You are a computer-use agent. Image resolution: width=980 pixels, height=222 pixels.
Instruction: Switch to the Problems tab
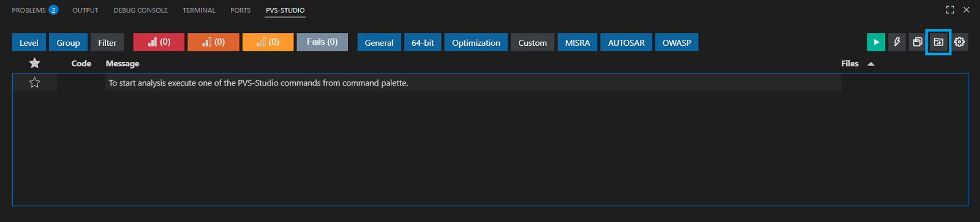[29, 10]
